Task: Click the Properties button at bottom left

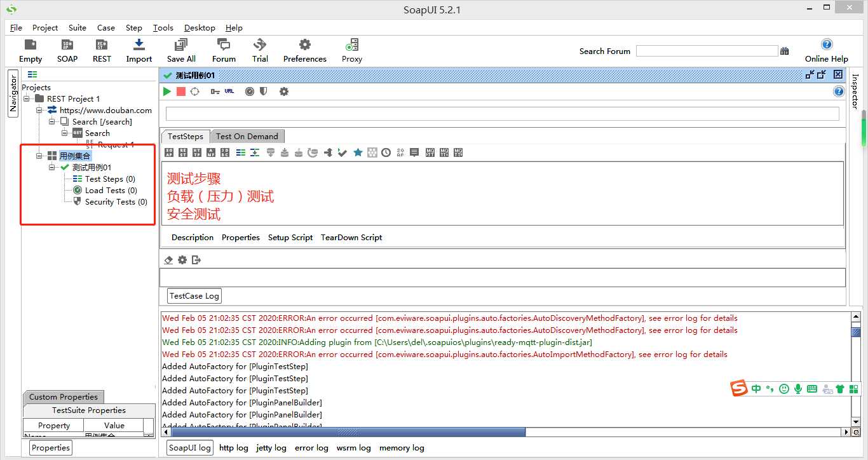Action: pyautogui.click(x=51, y=448)
